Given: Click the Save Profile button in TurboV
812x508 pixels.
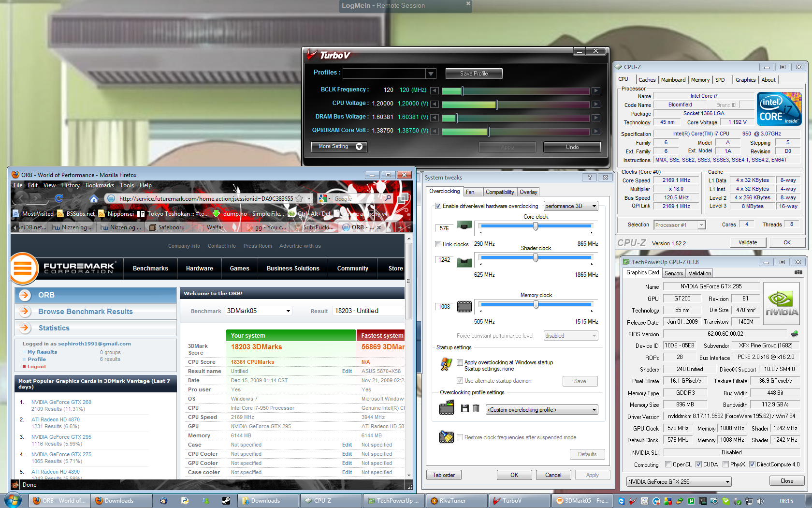Looking at the screenshot, I should pos(474,74).
